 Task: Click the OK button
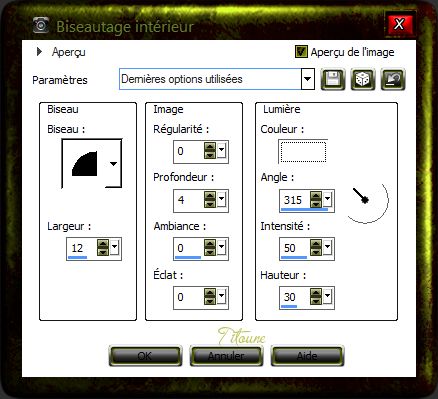(x=145, y=356)
